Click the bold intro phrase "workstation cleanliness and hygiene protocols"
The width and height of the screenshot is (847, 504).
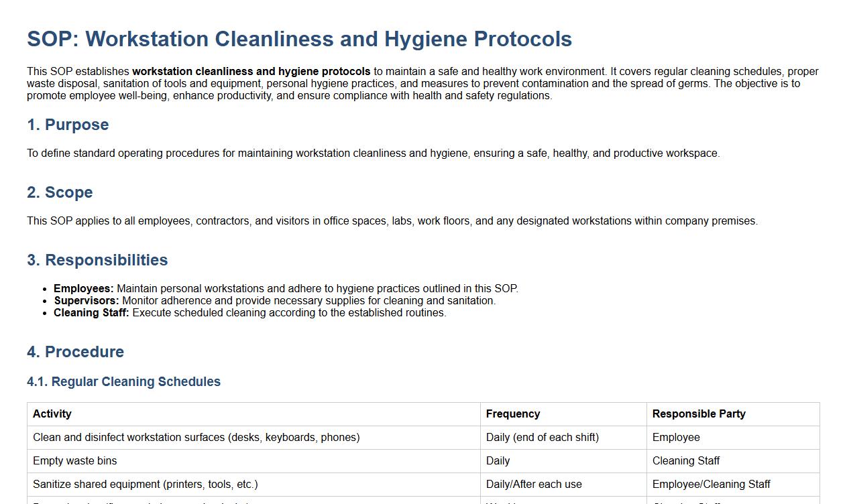click(x=251, y=72)
